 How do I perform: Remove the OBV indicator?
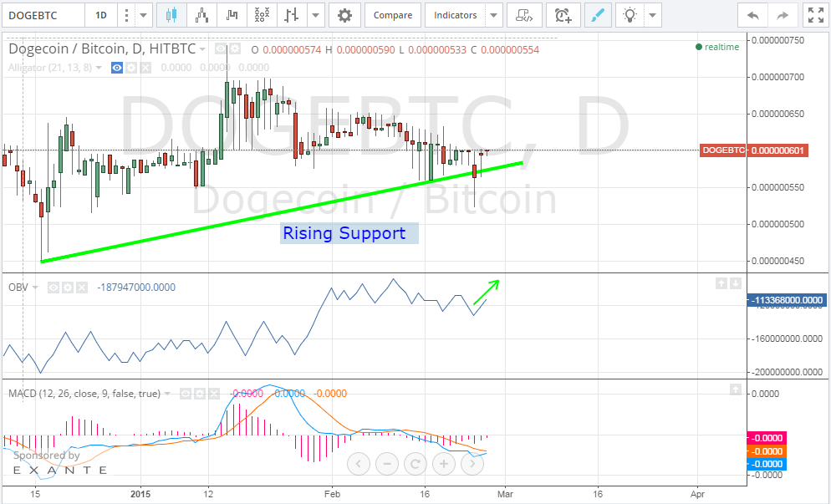tap(82, 288)
